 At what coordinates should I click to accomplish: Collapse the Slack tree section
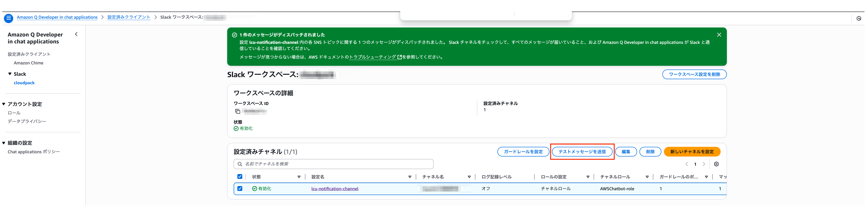(x=10, y=74)
